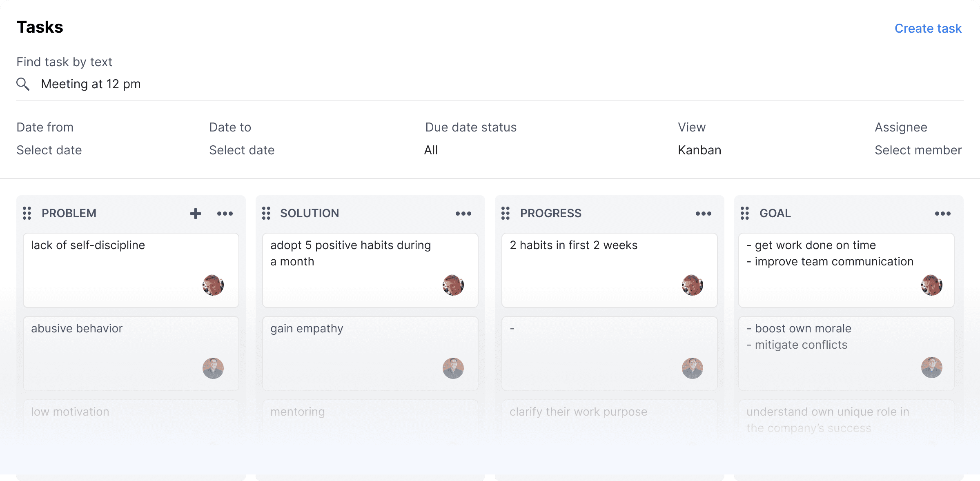Select the abusive behavior task card
The height and width of the screenshot is (481, 980).
(131, 353)
